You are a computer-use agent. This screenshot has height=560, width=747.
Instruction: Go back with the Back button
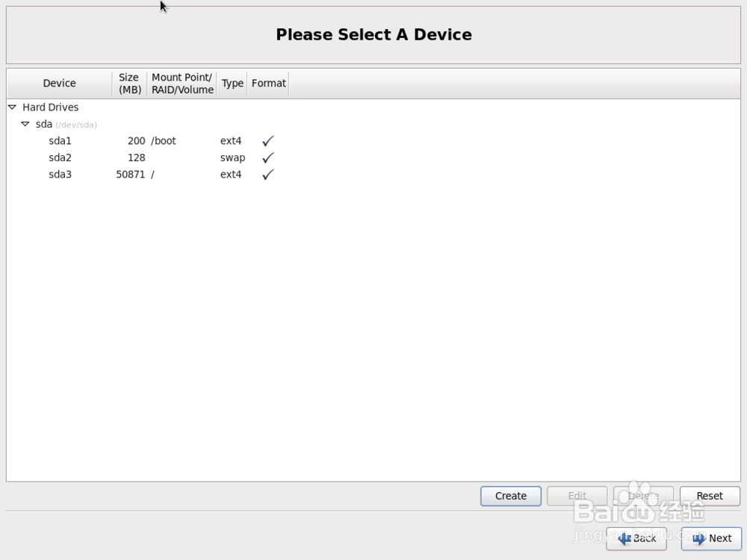(636, 538)
